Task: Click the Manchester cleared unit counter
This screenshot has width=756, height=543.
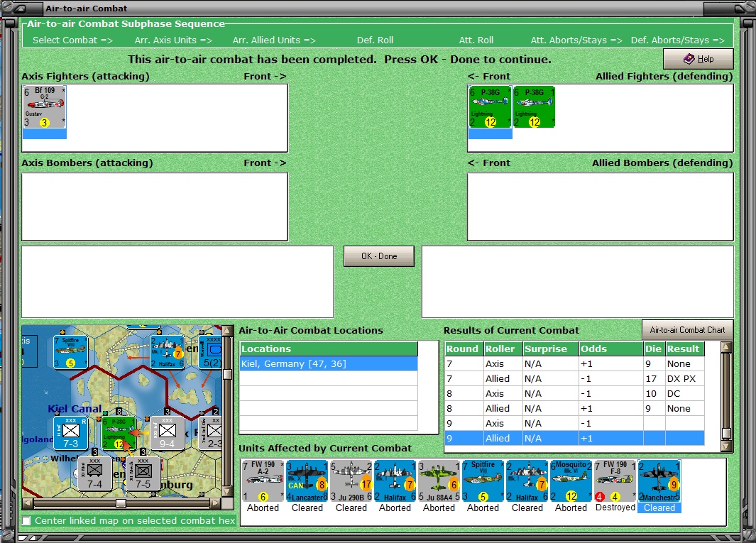Action: (659, 481)
